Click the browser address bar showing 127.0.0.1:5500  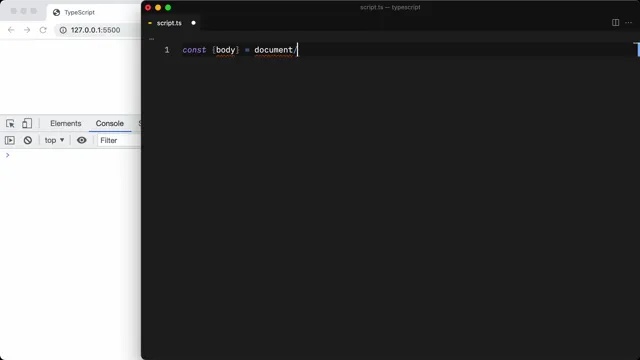(98, 30)
